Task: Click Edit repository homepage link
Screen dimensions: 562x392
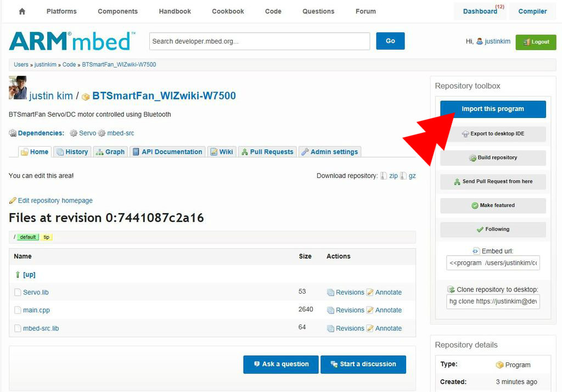Action: pyautogui.click(x=55, y=200)
